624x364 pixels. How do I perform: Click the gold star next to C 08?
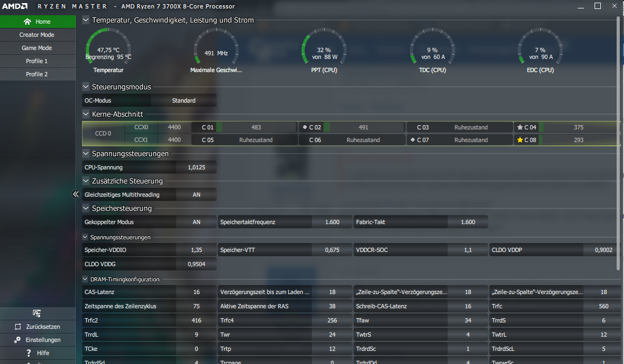[x=520, y=140]
